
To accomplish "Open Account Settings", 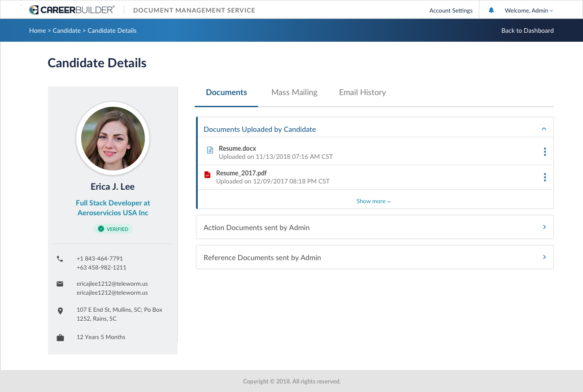I will pyautogui.click(x=451, y=10).
